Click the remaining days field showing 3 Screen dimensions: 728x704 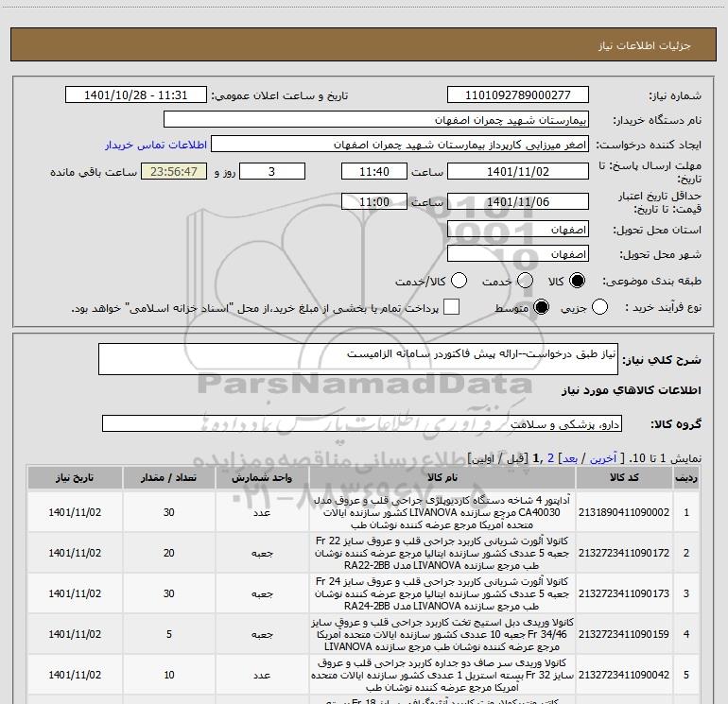[272, 172]
